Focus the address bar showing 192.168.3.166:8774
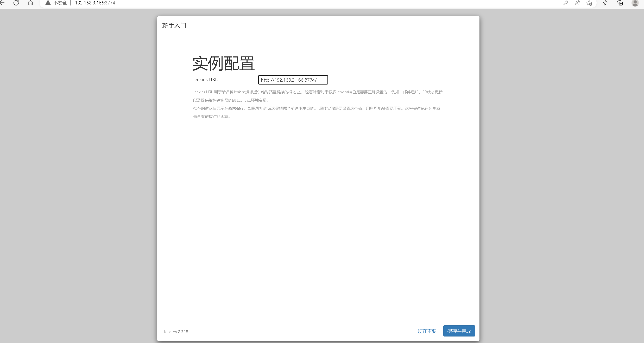644x343 pixels. [x=95, y=3]
